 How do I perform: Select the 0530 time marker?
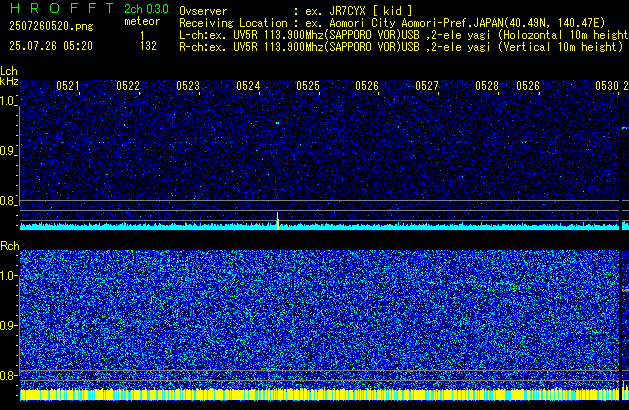[x=607, y=86]
